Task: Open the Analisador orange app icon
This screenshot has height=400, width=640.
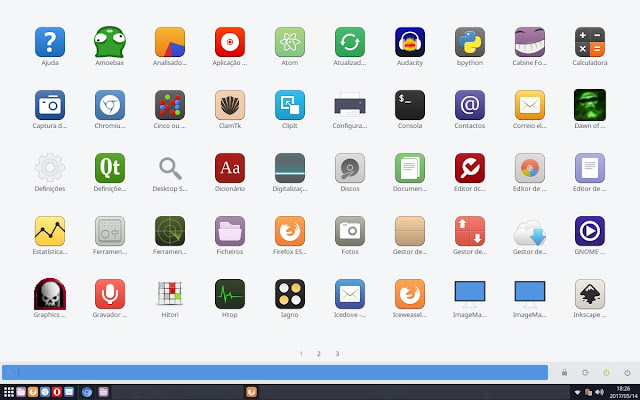Action: [x=170, y=42]
